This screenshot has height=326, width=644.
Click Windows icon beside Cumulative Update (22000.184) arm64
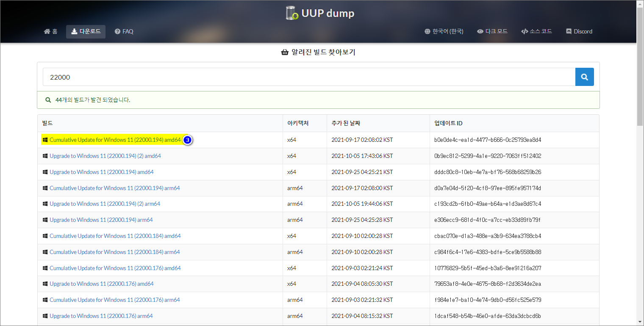[x=45, y=252]
